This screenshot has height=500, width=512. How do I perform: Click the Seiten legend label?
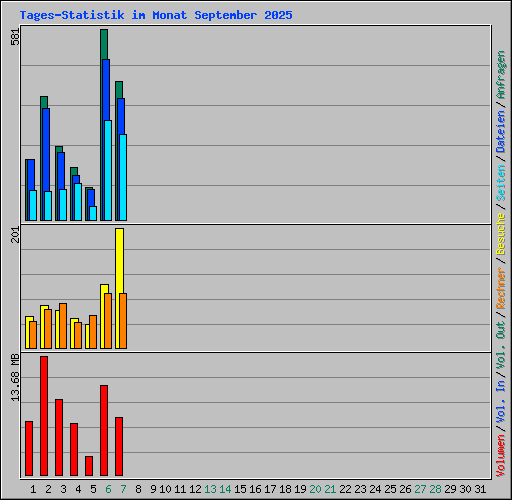(501, 183)
